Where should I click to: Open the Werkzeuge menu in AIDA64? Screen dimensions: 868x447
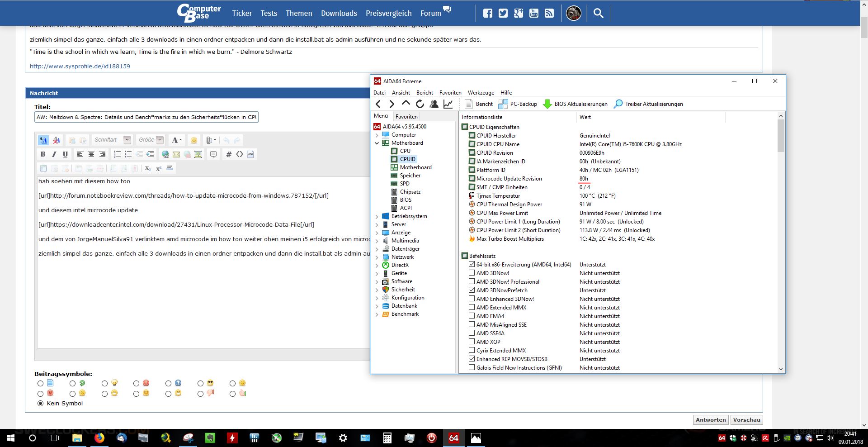click(x=481, y=93)
